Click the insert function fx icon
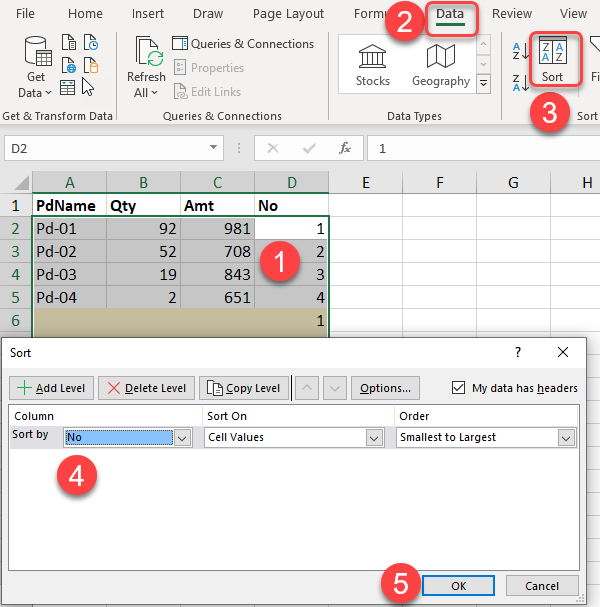 [x=344, y=148]
